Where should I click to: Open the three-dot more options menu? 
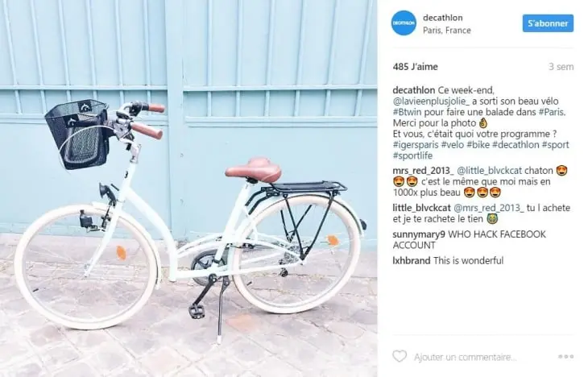point(565,356)
